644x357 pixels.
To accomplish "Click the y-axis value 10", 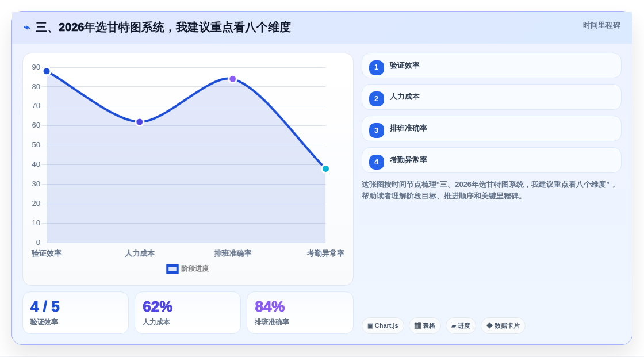I will (36, 223).
